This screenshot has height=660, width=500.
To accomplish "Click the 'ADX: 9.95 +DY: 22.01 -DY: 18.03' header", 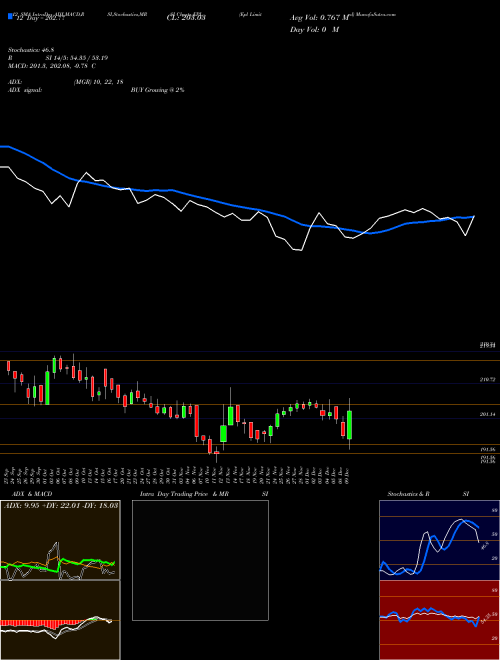I will pyautogui.click(x=61, y=505).
